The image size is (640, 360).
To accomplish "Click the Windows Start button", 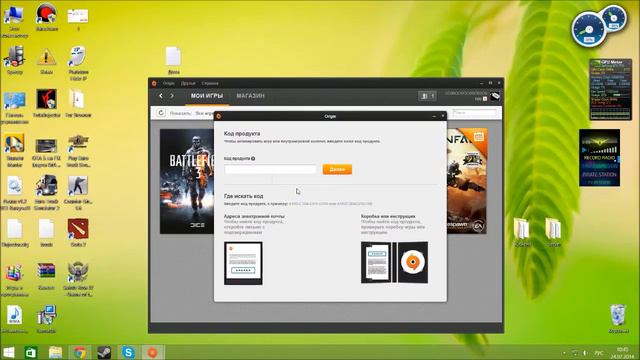I will tap(9, 352).
